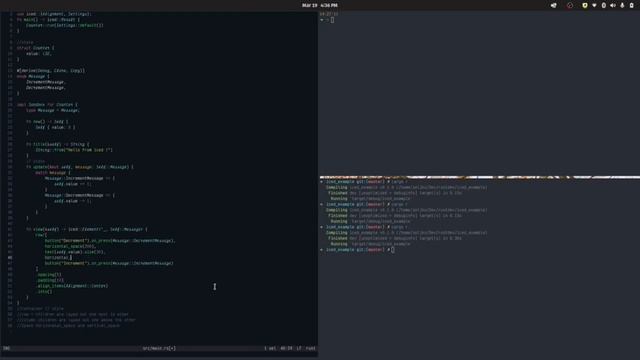
Task: Click the //state comment line
Action: point(25,42)
